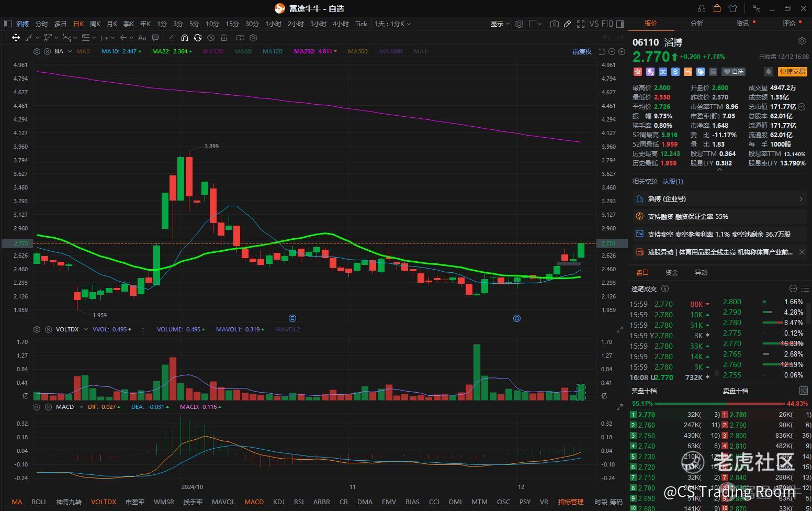Viewport: 812px width, 511px height.
Task: Select the comment bubble annotation tool
Action: pos(155,38)
